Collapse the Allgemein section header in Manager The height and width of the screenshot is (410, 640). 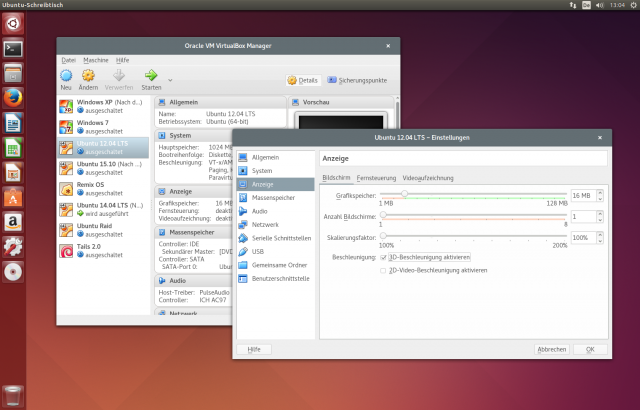click(220, 102)
